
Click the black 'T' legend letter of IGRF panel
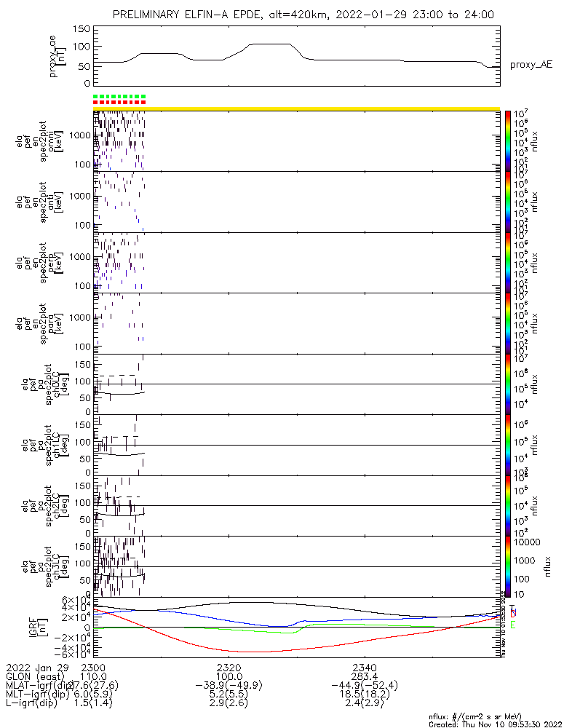pyautogui.click(x=512, y=608)
